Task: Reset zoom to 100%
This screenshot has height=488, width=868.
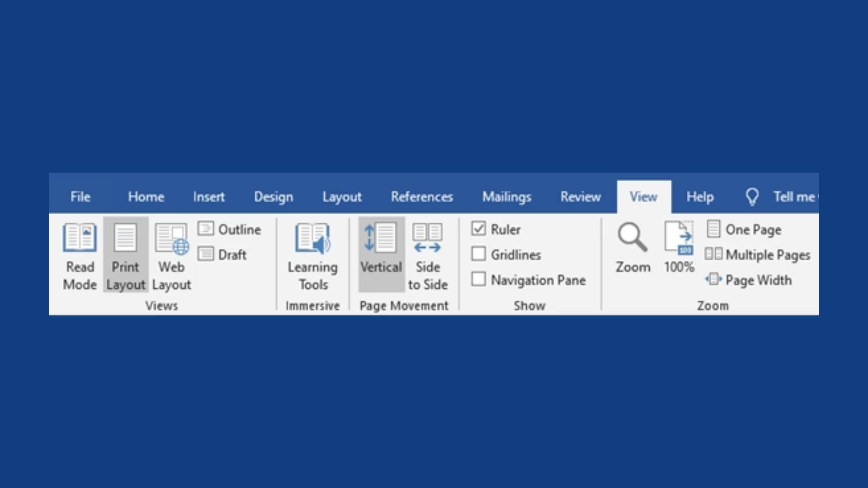Action: pos(679,248)
